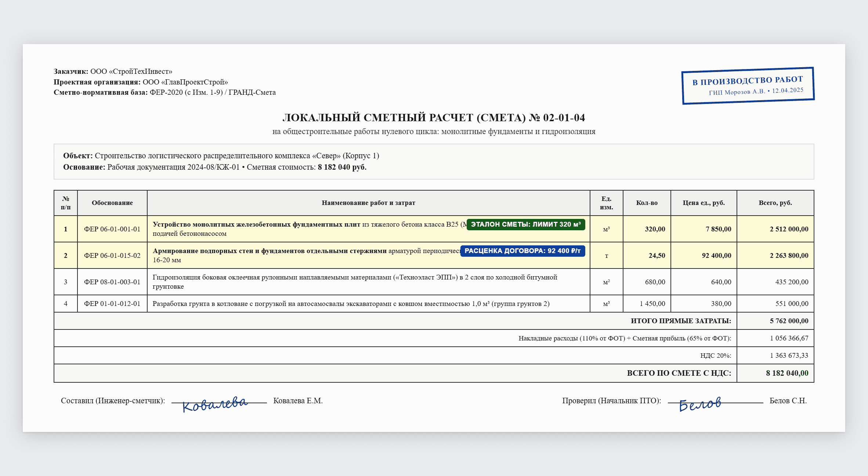Select the cell 'ФЕР 01-01-012-01'
This screenshot has width=868, height=476.
pos(112,303)
